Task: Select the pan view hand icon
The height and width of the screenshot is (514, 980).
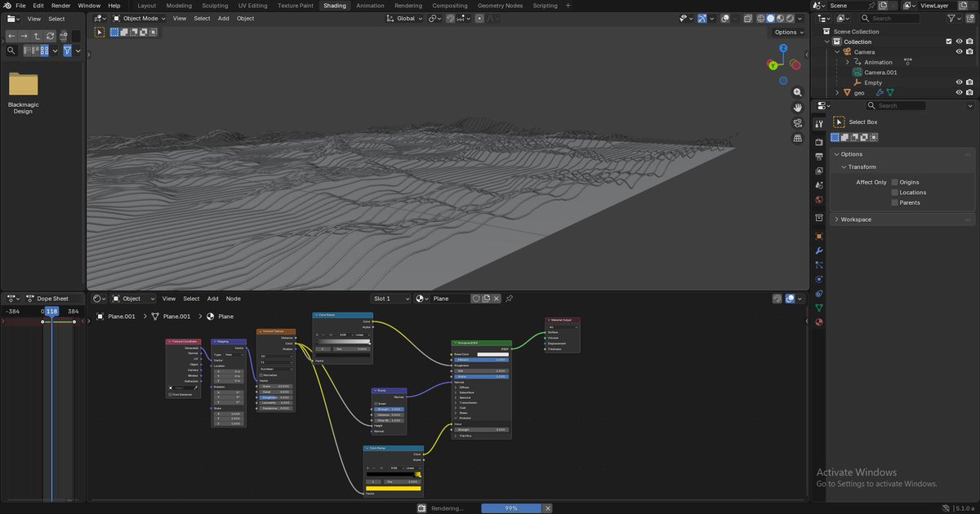Action: pos(797,108)
